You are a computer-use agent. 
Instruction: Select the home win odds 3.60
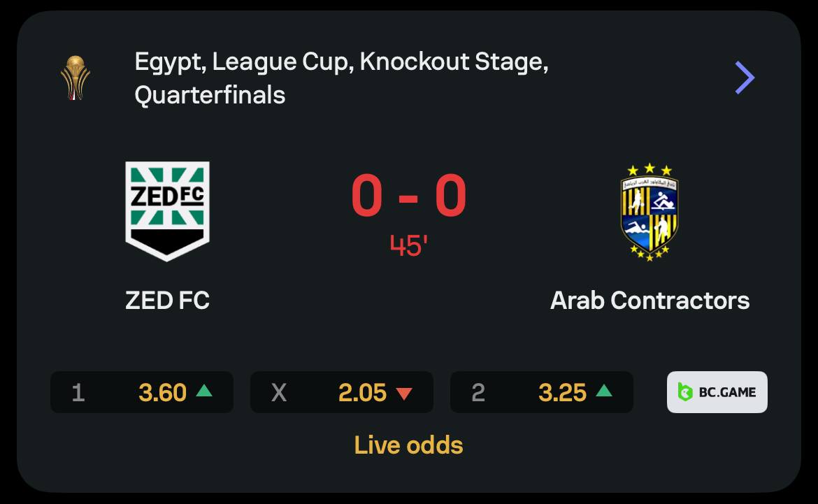tap(162, 393)
